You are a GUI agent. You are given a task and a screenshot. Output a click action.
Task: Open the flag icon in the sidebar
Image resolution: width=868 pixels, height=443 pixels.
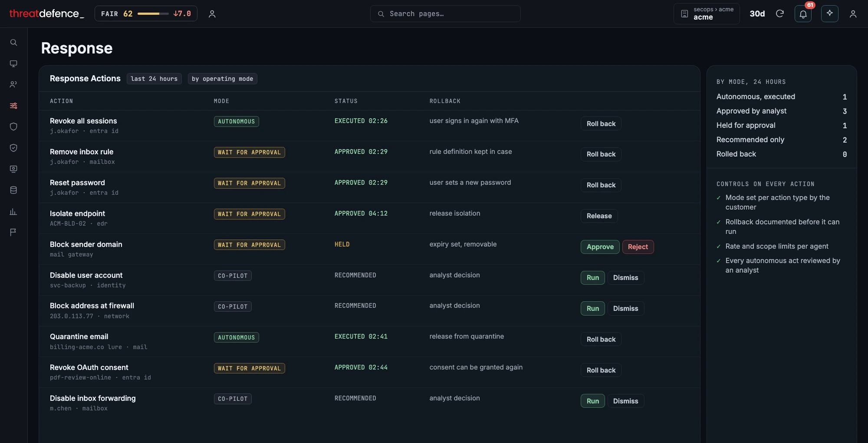(x=13, y=232)
